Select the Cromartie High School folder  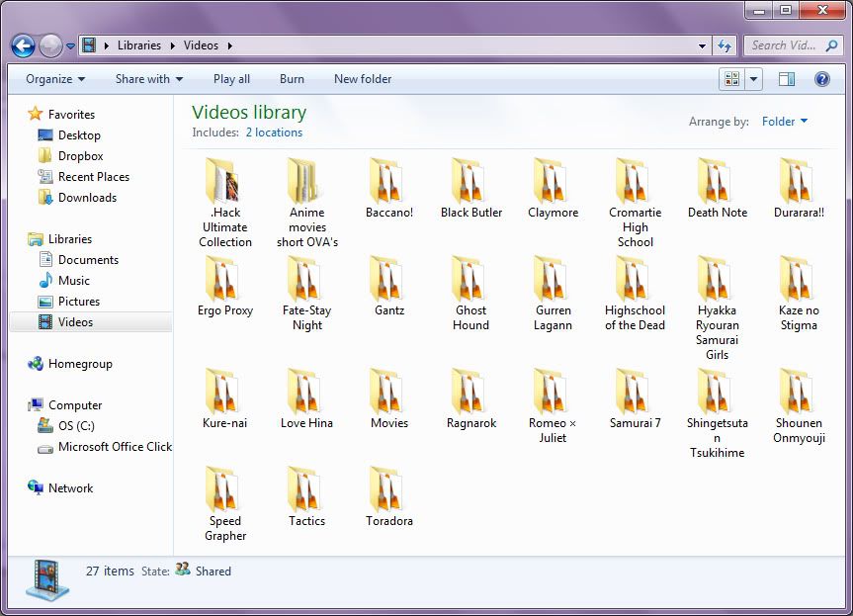tap(635, 203)
